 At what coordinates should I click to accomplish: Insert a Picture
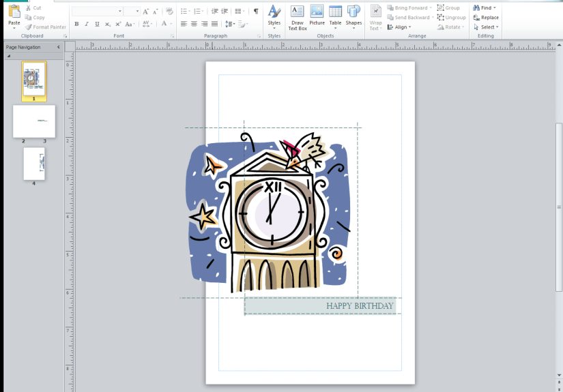(317, 16)
